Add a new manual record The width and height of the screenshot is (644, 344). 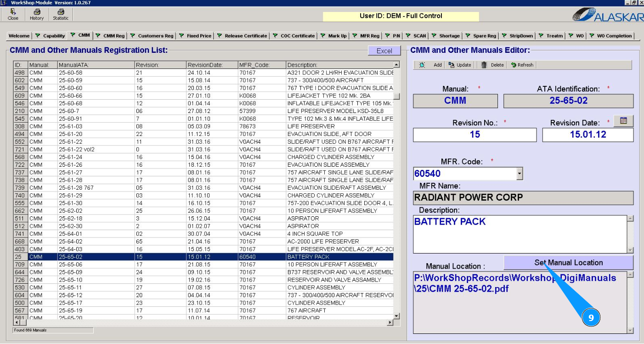tap(431, 65)
